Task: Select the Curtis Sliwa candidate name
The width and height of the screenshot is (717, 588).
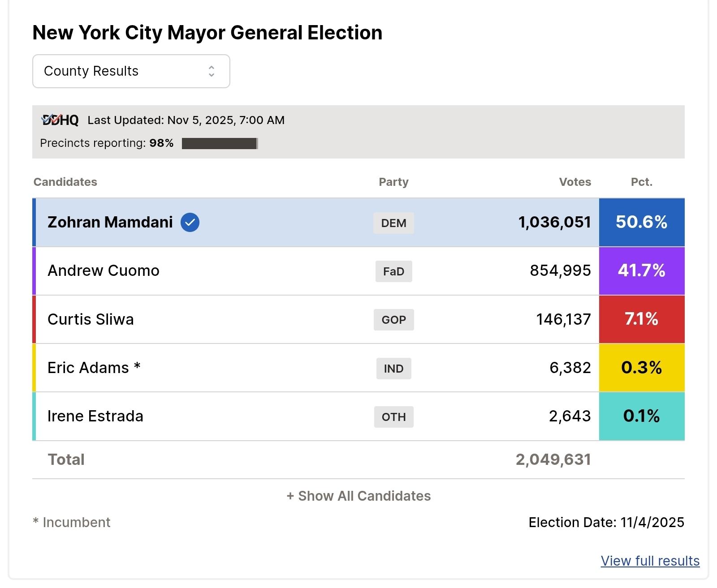Action: click(x=91, y=319)
